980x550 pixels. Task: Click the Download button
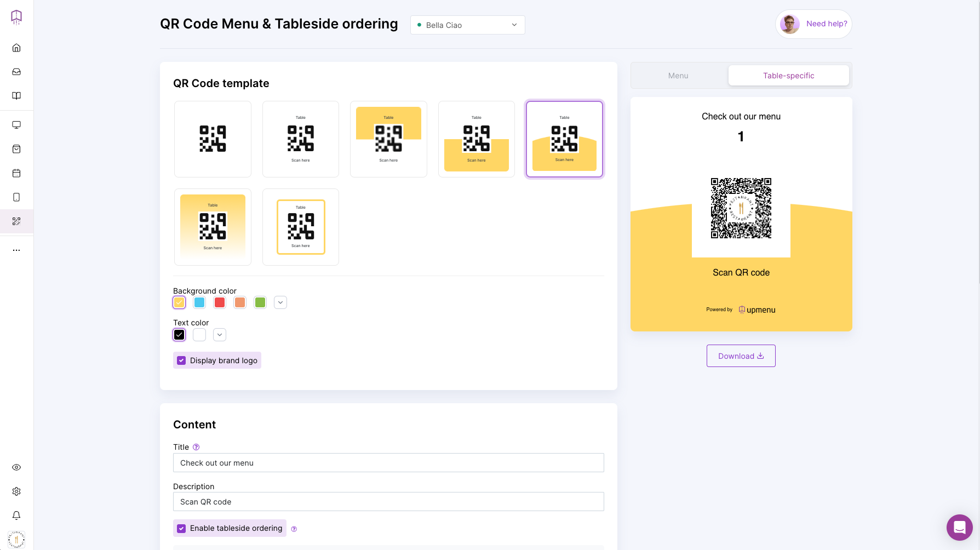click(x=741, y=356)
